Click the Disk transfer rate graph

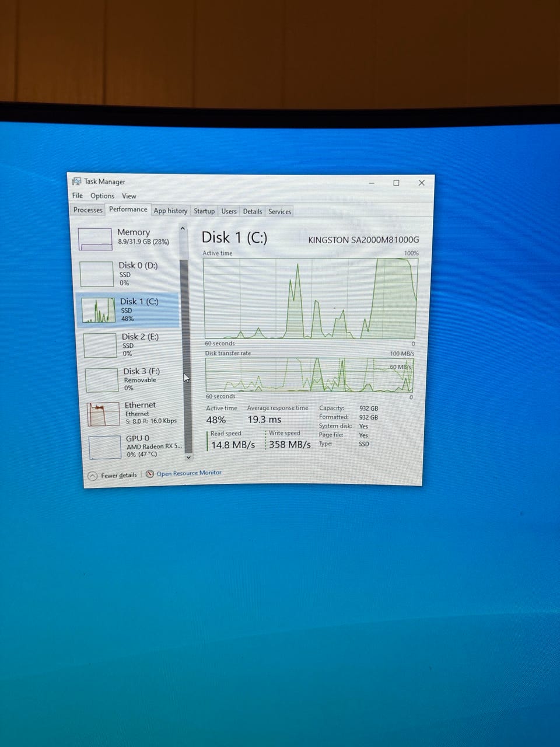310,375
